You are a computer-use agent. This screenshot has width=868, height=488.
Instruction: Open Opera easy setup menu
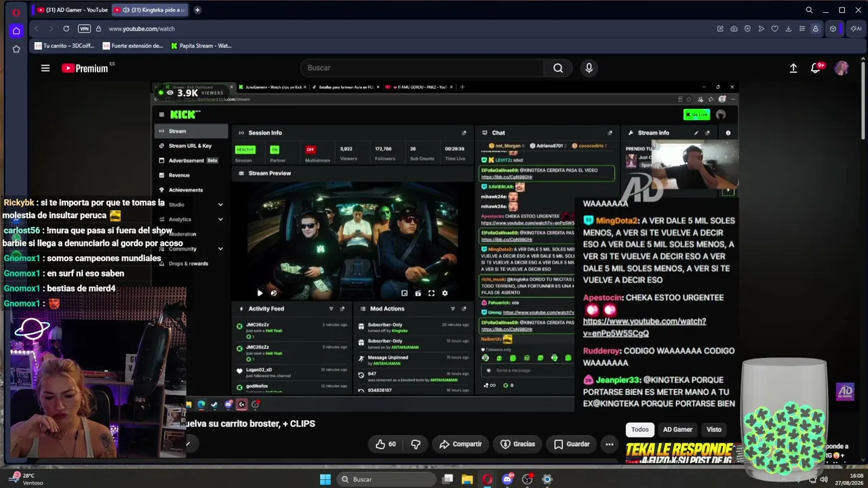click(x=802, y=28)
